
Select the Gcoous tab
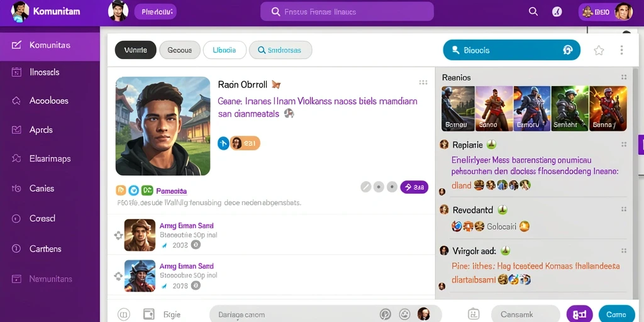pos(180,50)
